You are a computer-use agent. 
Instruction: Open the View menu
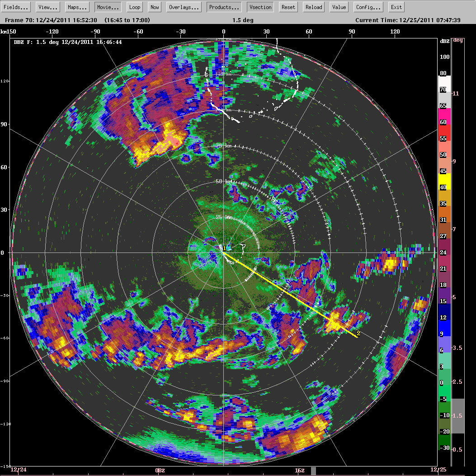click(x=47, y=7)
